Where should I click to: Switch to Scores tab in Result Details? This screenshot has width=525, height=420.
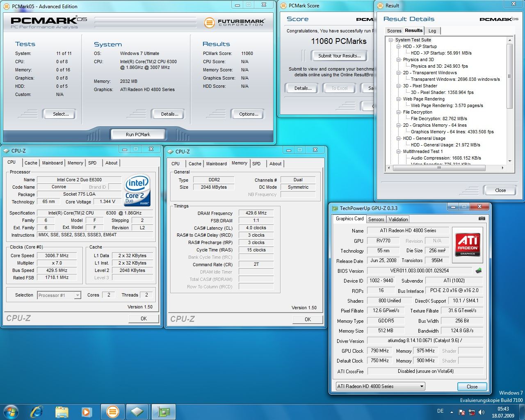pos(394,31)
